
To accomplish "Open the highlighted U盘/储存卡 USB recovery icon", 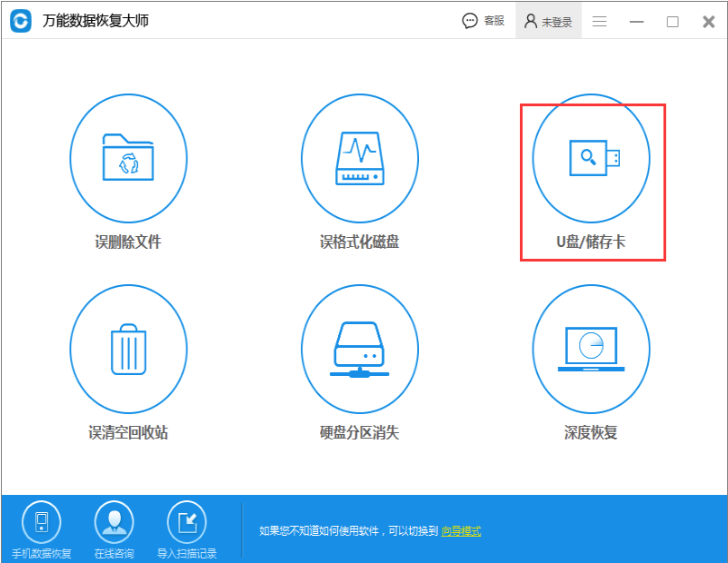I will 591,158.
